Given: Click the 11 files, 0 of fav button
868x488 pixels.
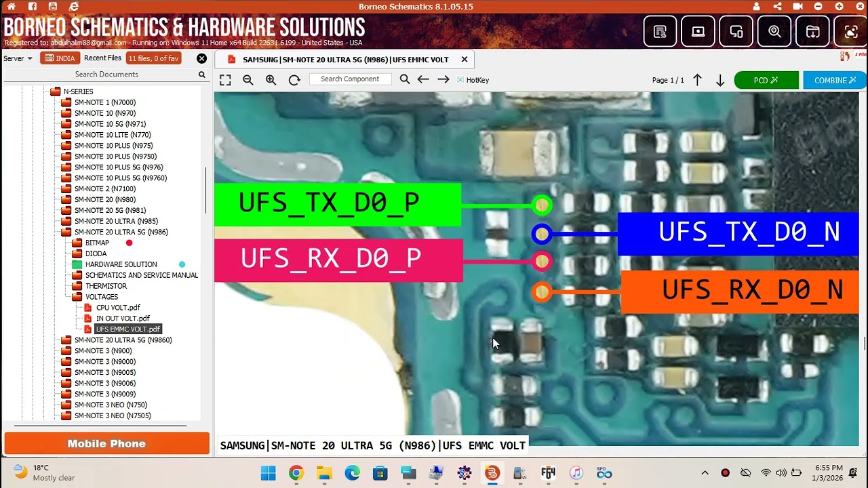Looking at the screenshot, I should tap(154, 58).
